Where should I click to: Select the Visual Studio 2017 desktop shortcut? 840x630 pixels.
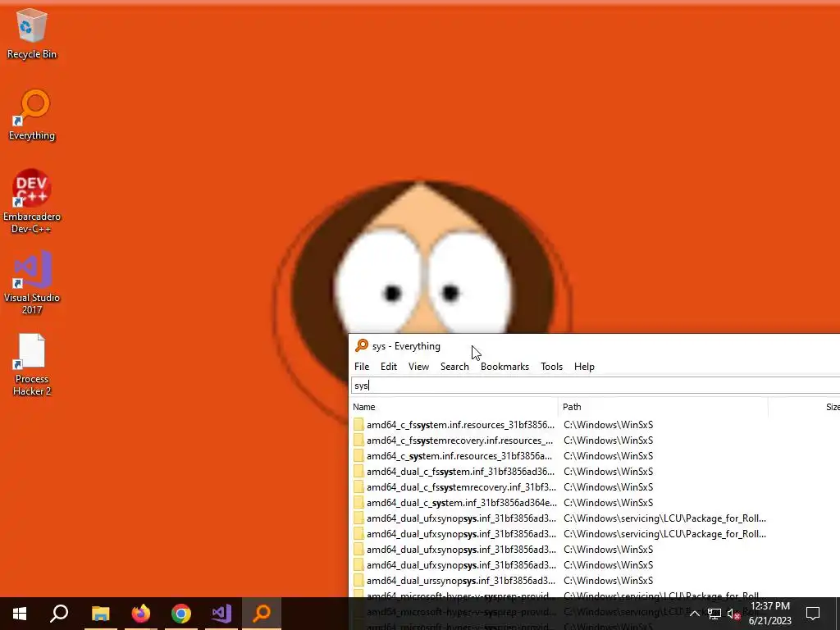(x=32, y=283)
